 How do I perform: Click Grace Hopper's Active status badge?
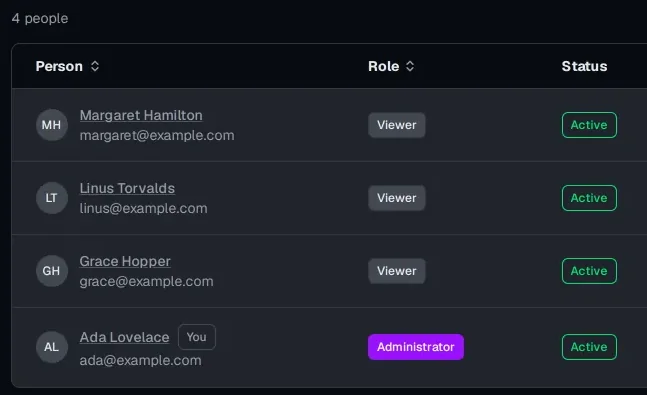[x=589, y=271]
